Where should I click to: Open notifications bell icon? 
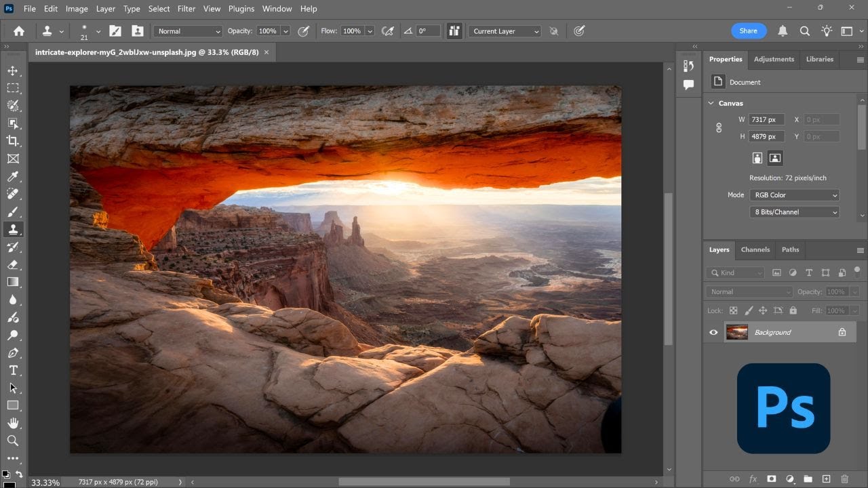(x=783, y=31)
